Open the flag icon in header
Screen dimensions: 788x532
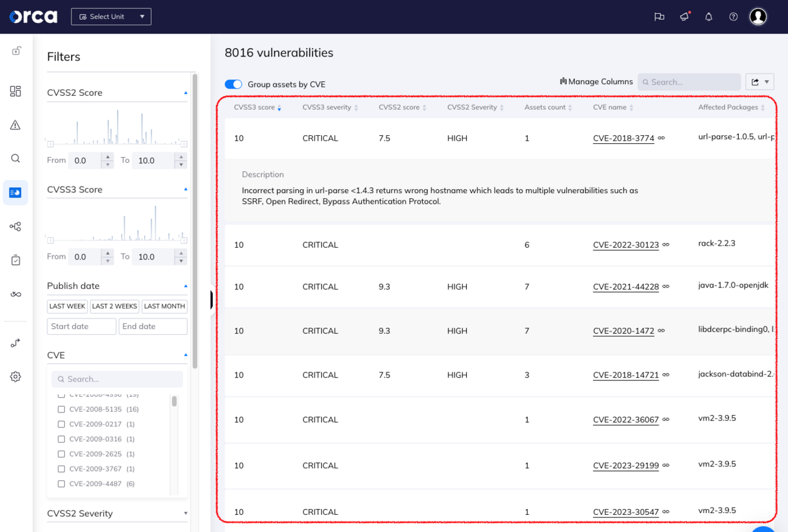point(659,17)
